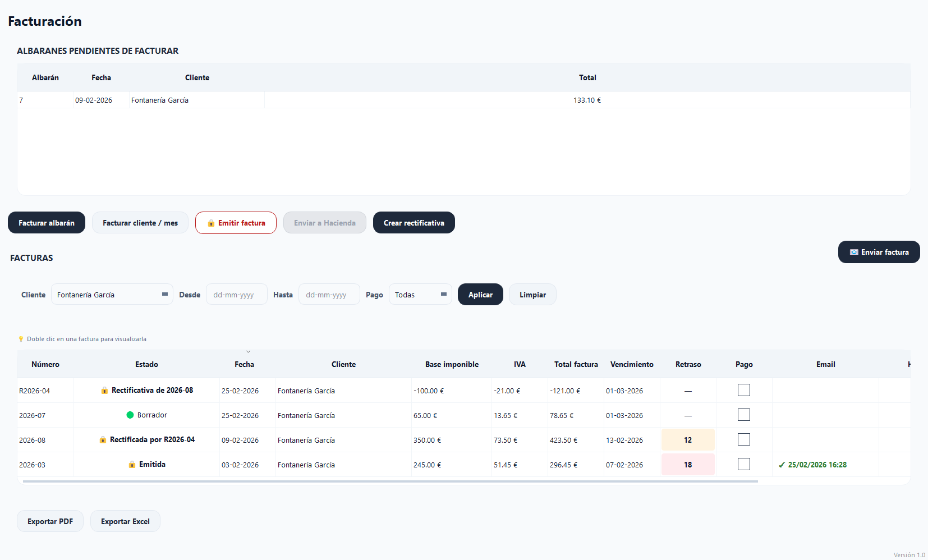The height and width of the screenshot is (560, 928).
Task: Check Pago box for invoice 2026-03
Action: pos(743,464)
